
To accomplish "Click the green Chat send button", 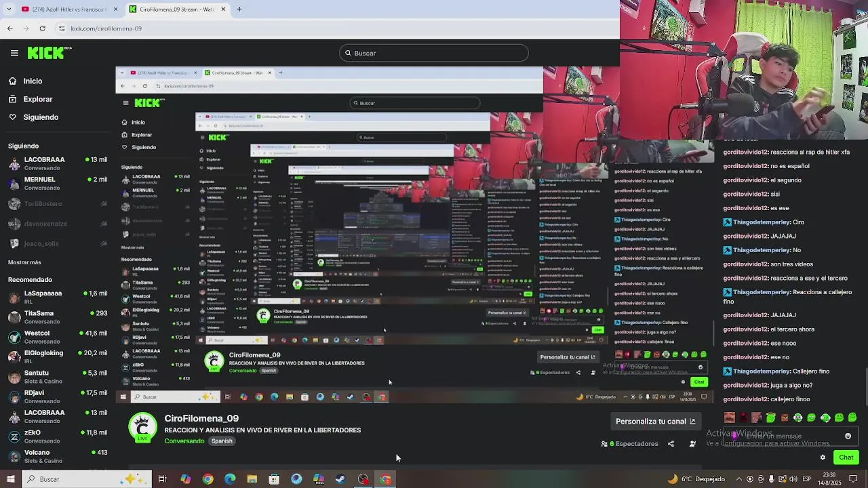I will coord(846,457).
